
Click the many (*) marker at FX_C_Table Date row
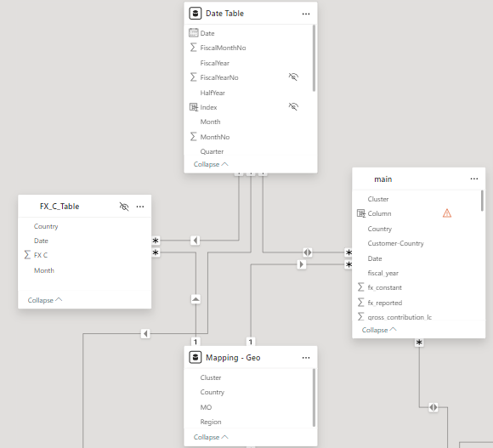tap(156, 241)
